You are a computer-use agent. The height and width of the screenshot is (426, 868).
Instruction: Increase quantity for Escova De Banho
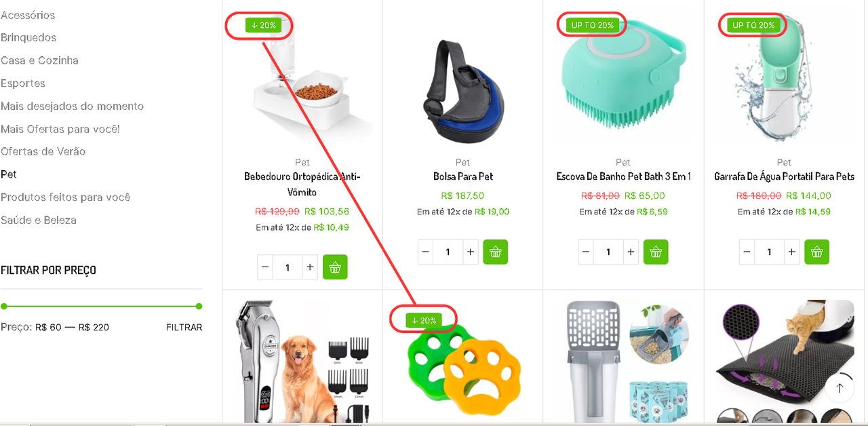631,252
